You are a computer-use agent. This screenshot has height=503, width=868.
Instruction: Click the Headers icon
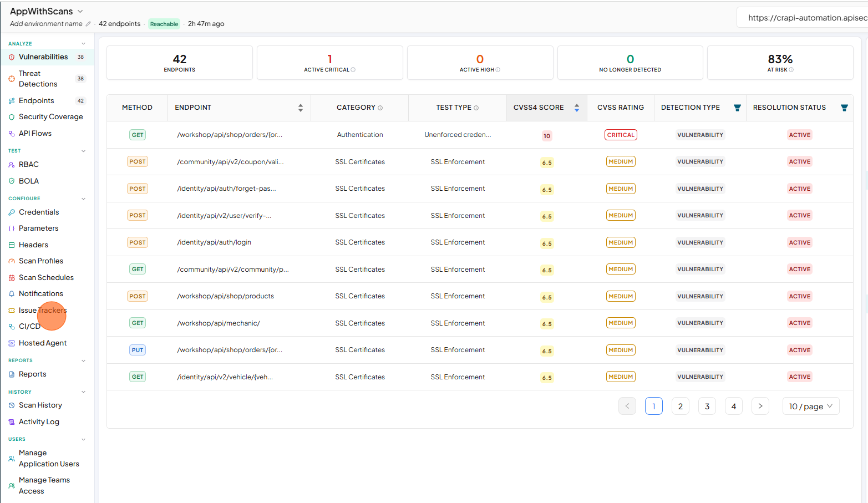click(x=12, y=245)
